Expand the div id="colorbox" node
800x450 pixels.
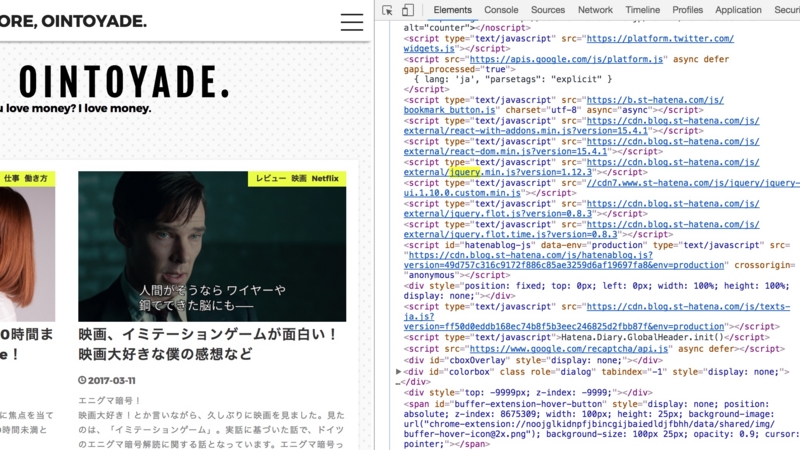(398, 371)
